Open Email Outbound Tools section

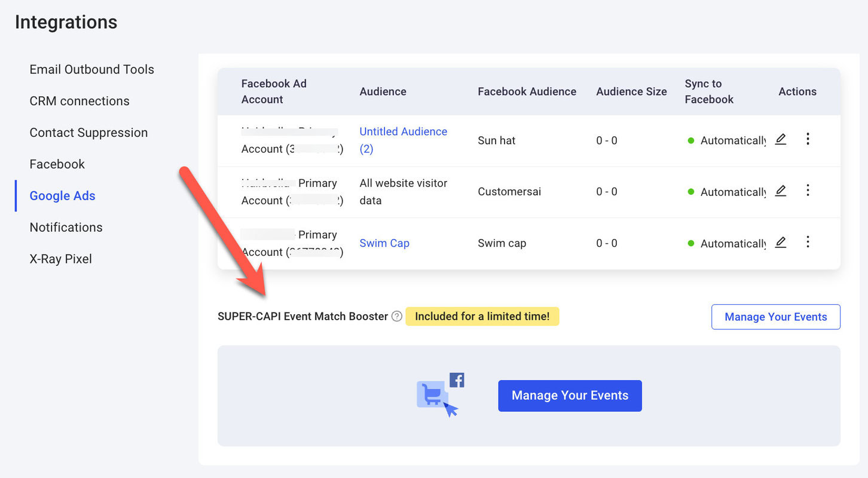click(x=92, y=69)
